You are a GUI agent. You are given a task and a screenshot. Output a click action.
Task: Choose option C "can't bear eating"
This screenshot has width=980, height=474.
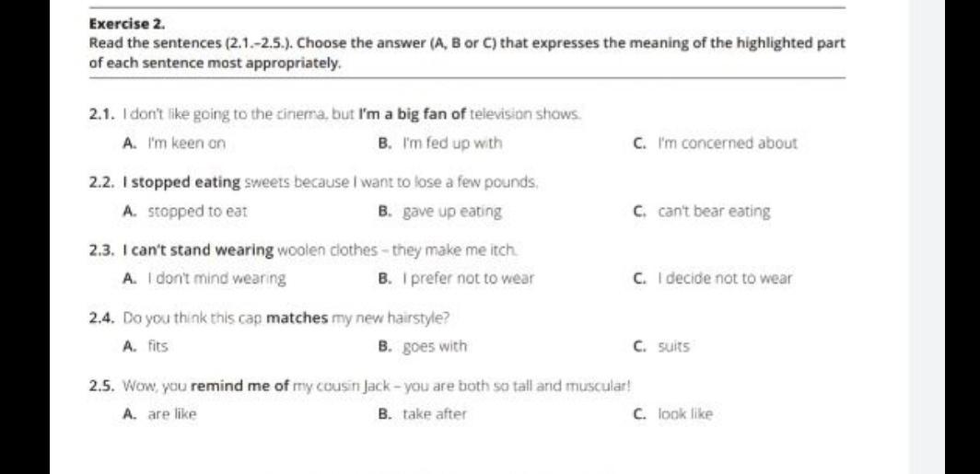701,212
